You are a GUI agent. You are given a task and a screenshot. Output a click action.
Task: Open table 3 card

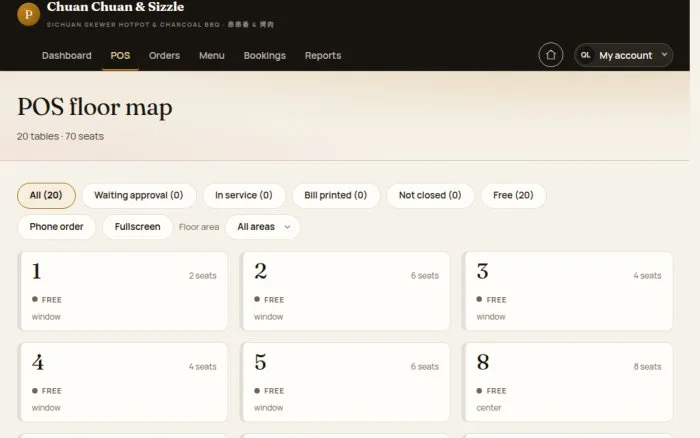(567, 291)
